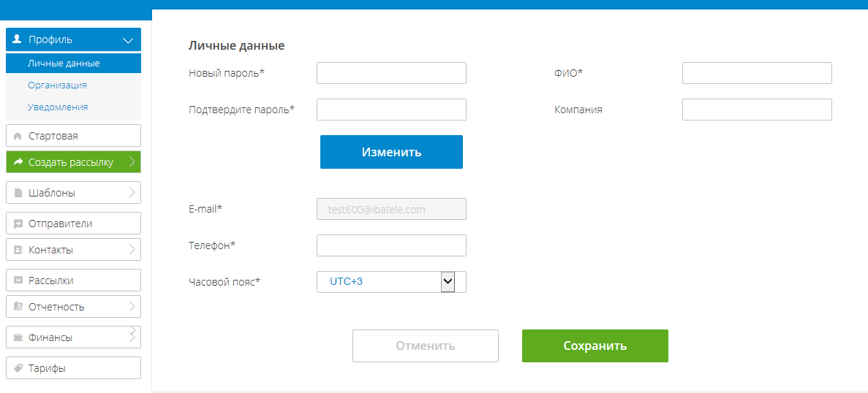868x393 pixels.
Task: Click the tag icon beside Тарифы
Action: (18, 368)
